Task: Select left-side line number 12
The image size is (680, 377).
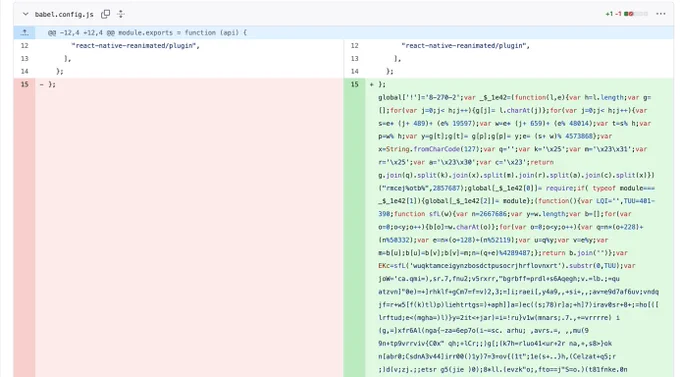Action: click(x=24, y=46)
